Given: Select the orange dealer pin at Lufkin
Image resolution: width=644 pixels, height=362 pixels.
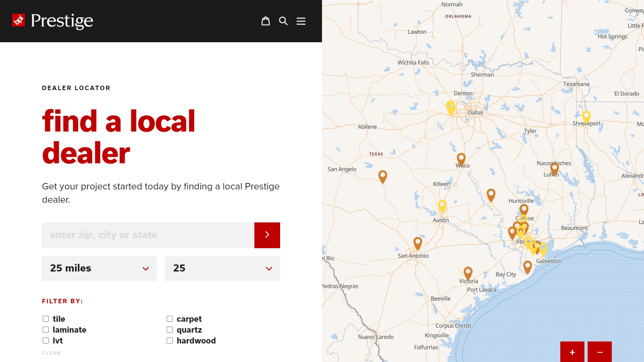Looking at the screenshot, I should pyautogui.click(x=555, y=169).
